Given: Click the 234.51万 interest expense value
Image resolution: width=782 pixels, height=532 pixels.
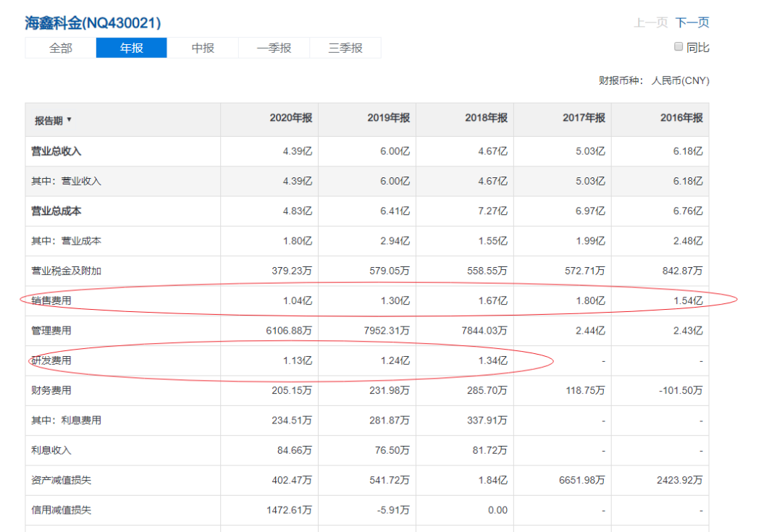Looking at the screenshot, I should pos(292,421).
